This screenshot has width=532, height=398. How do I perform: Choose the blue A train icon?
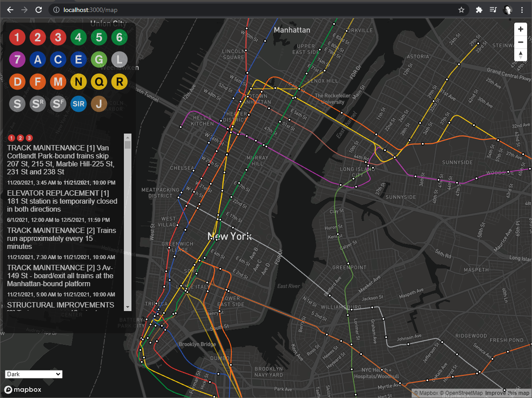[x=38, y=59]
